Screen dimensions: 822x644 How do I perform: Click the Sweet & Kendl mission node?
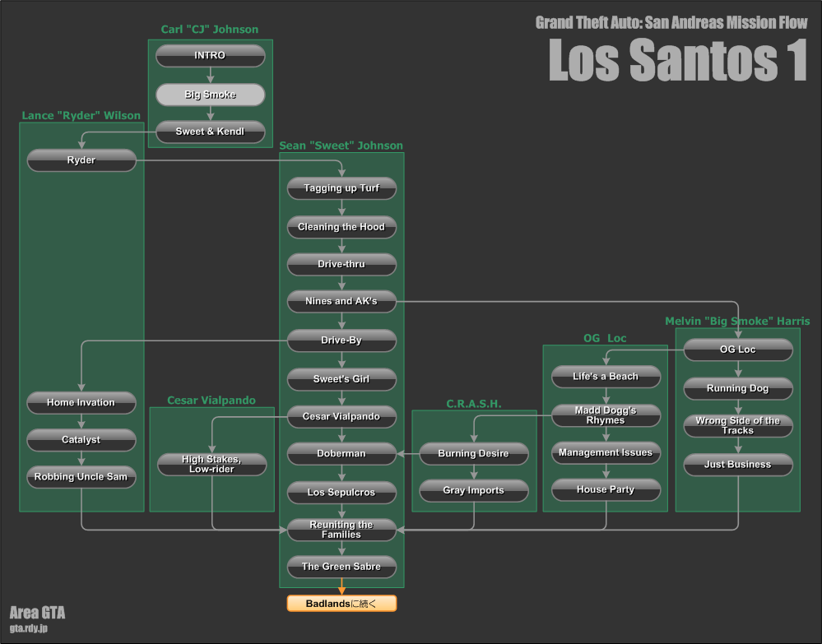click(x=210, y=132)
